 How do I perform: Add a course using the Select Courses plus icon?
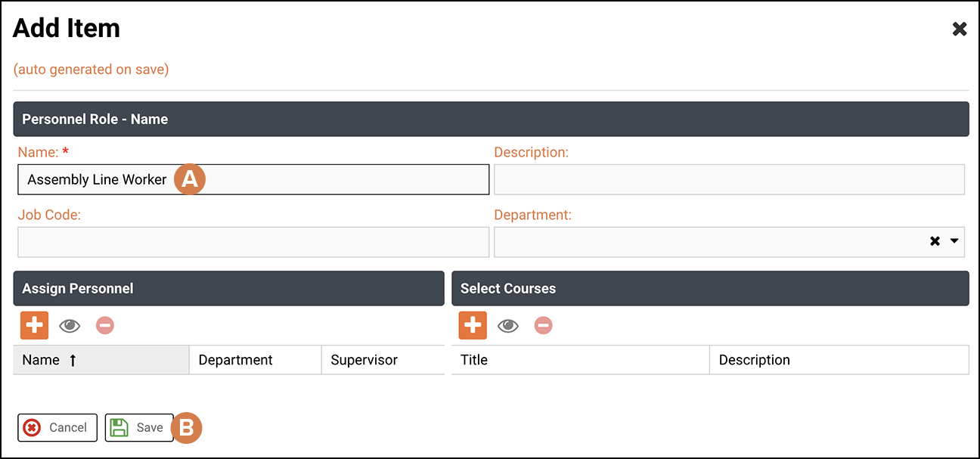[x=473, y=325]
